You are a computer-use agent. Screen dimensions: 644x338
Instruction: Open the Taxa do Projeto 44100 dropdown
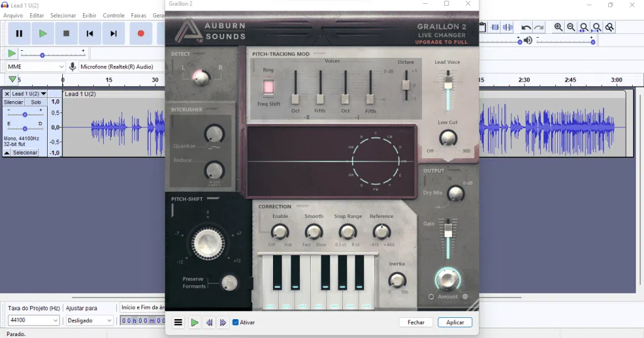tap(33, 320)
